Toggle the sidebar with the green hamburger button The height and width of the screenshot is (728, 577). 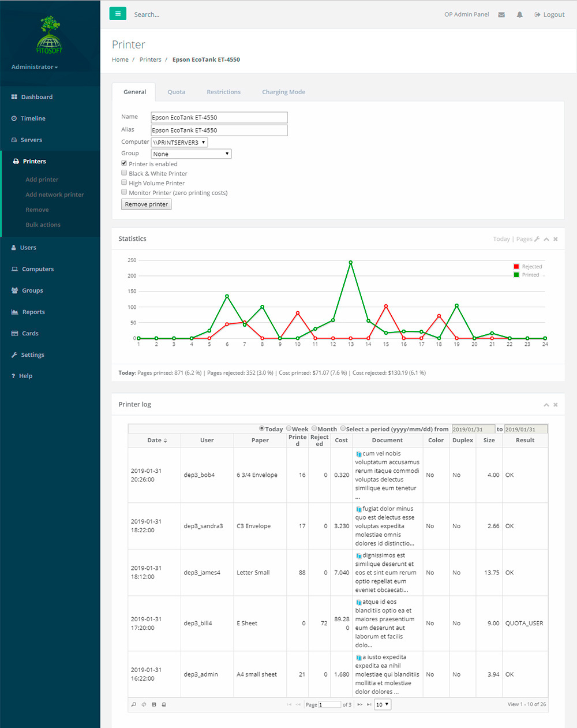click(118, 14)
